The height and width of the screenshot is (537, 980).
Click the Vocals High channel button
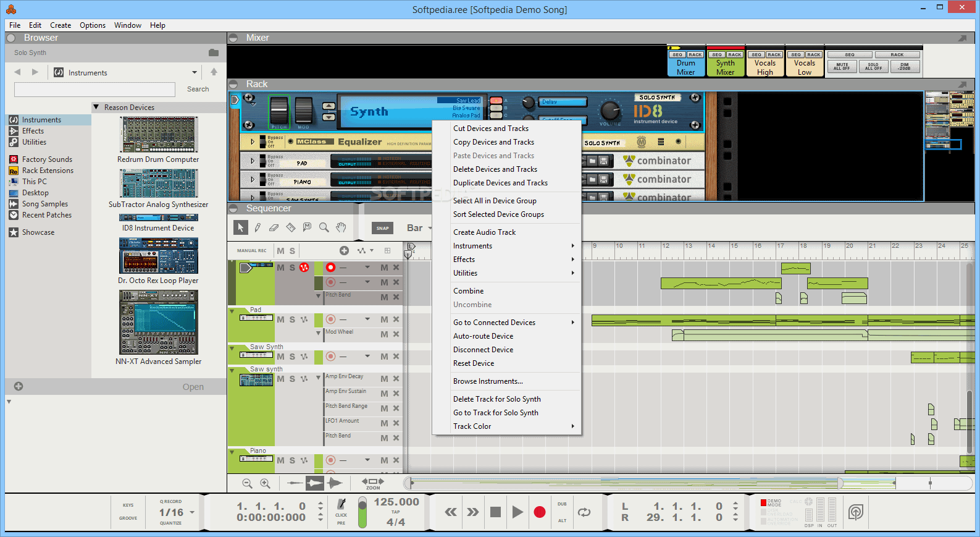[765, 67]
